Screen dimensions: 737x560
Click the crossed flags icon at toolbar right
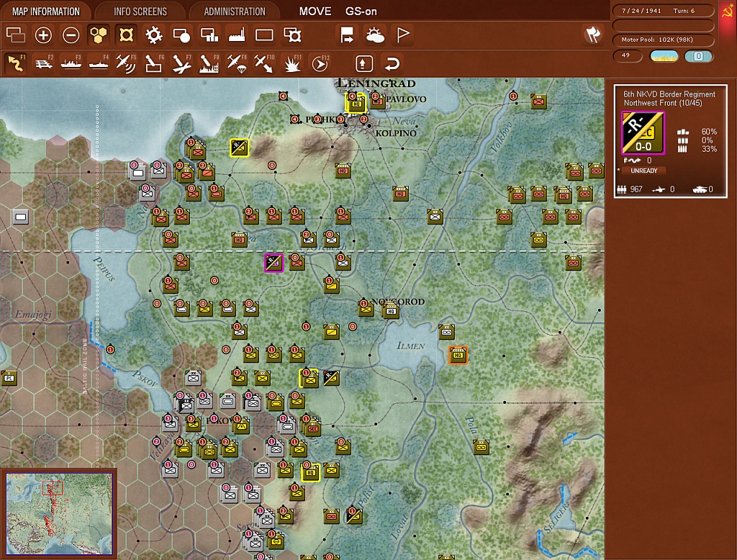593,35
